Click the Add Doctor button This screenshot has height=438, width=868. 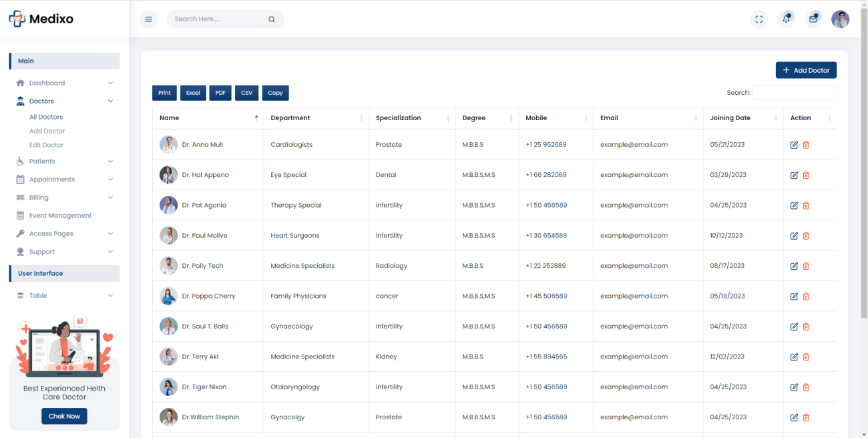pyautogui.click(x=806, y=70)
